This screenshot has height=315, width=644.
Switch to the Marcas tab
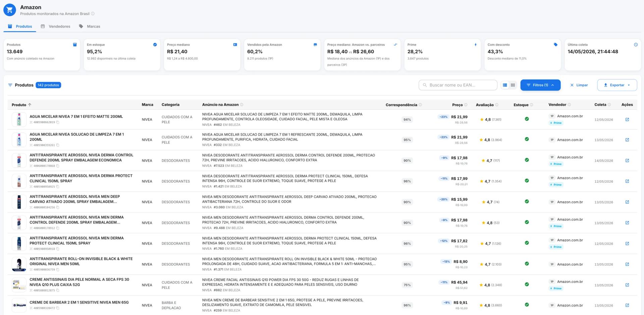[x=90, y=26]
